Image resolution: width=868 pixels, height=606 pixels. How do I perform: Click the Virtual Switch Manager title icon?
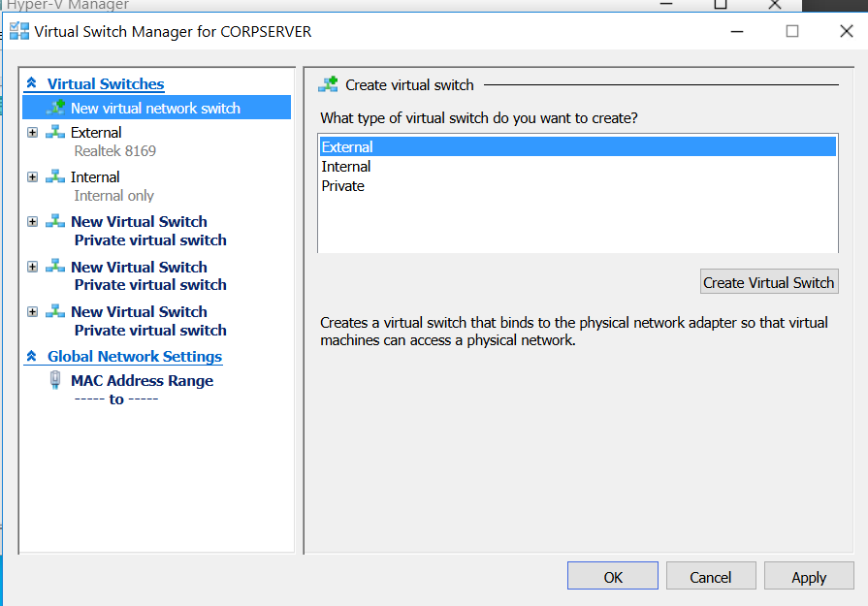19,31
